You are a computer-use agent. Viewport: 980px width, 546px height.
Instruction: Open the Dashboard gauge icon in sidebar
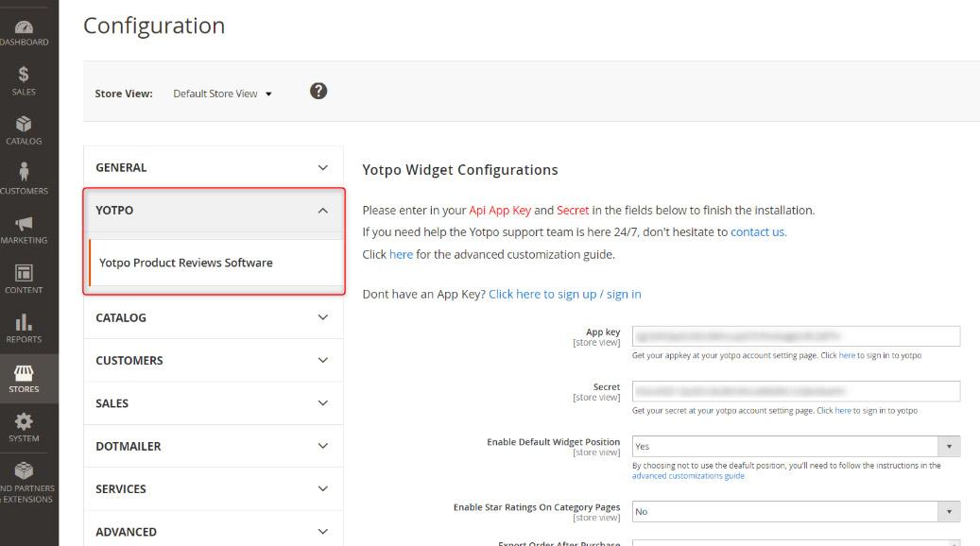24,26
